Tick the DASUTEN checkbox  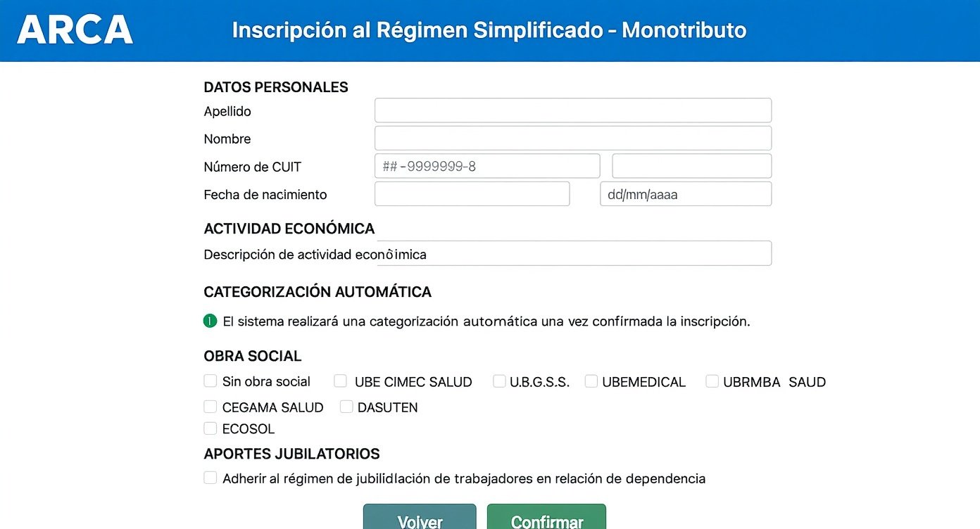click(x=346, y=407)
